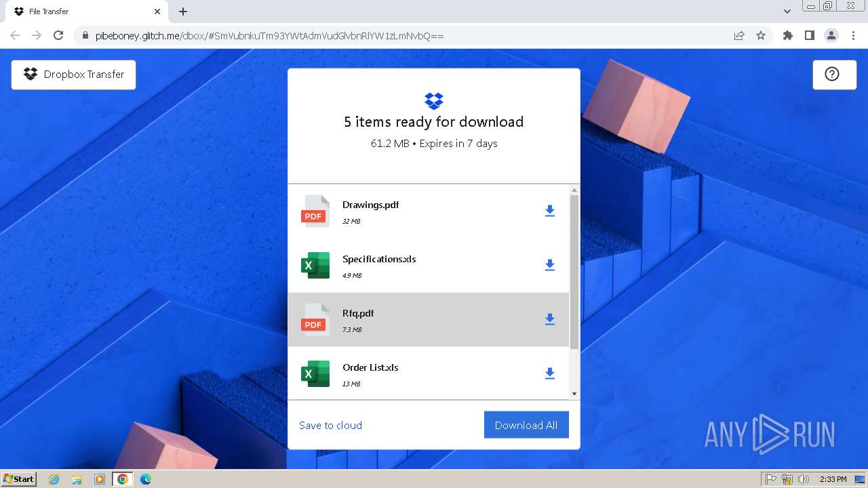Click the Excel icon next to Specifications.xls
The width and height of the screenshot is (868, 488).
coord(315,265)
